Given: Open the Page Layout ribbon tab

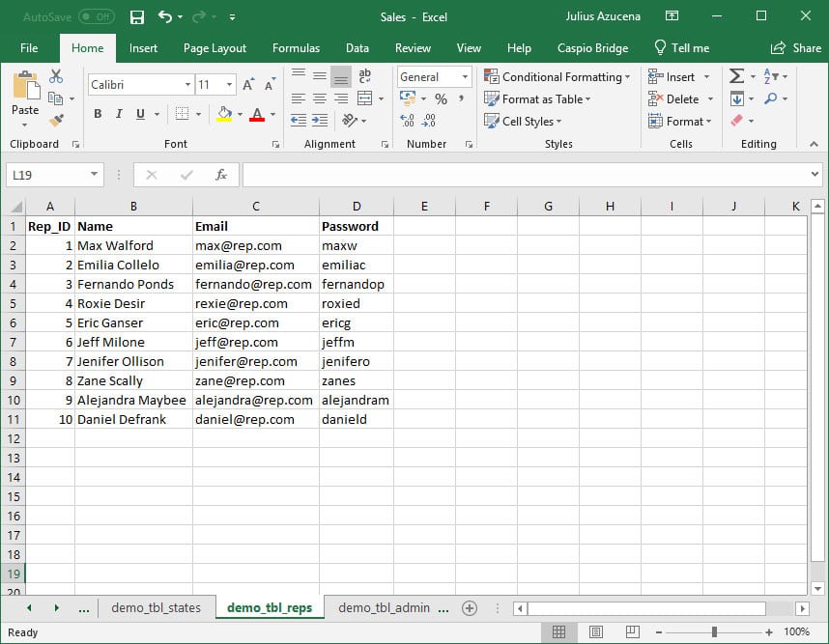Looking at the screenshot, I should [x=214, y=48].
